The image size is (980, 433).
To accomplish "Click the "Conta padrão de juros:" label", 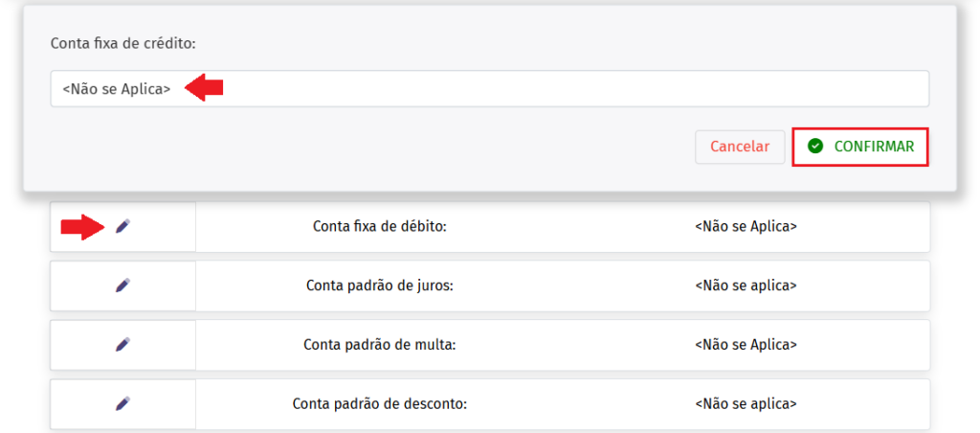I will 379,285.
